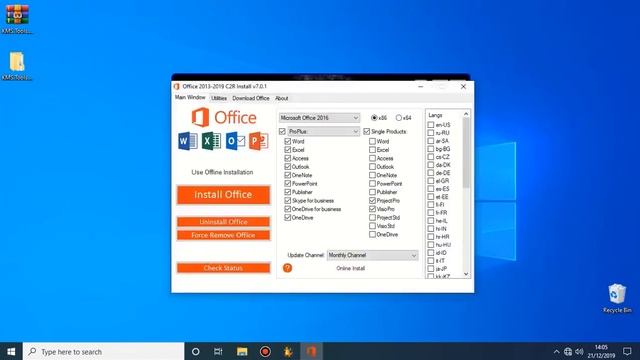Click the taskbar clock and date
Screen dimensions: 640x360
(602, 351)
